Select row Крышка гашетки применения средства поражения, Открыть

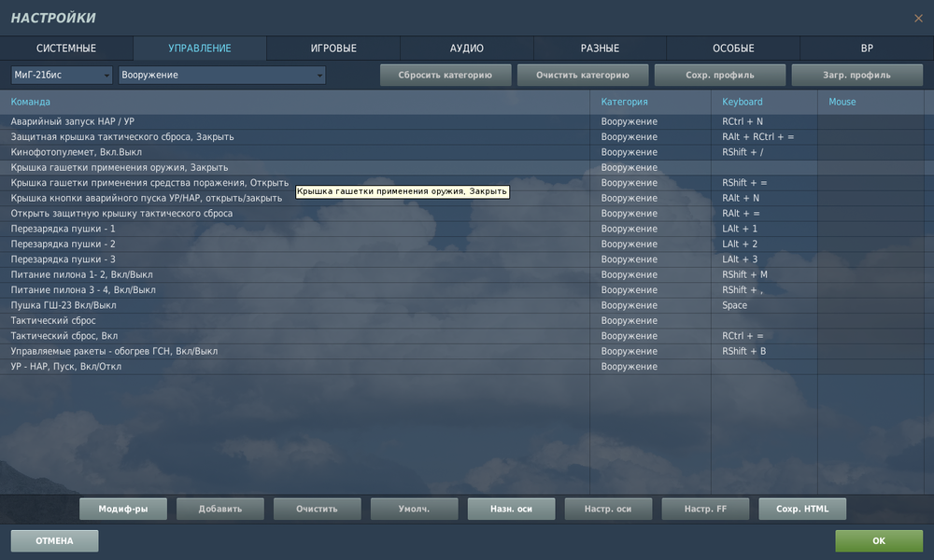pyautogui.click(x=462, y=183)
